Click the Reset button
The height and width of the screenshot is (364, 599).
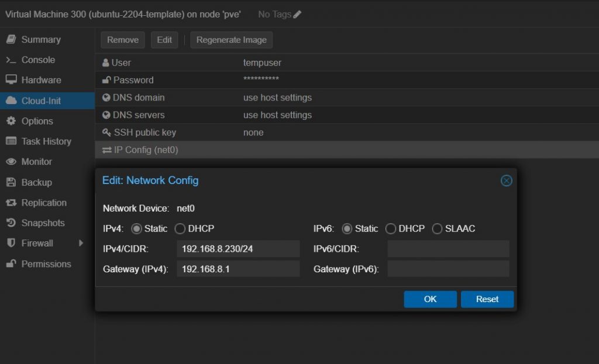point(487,299)
